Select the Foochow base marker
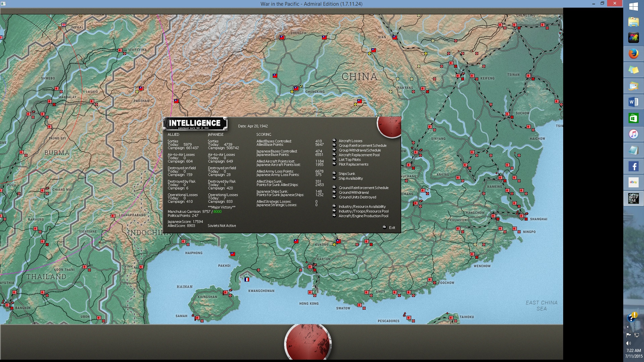This screenshot has height=362, width=644. pos(430,280)
